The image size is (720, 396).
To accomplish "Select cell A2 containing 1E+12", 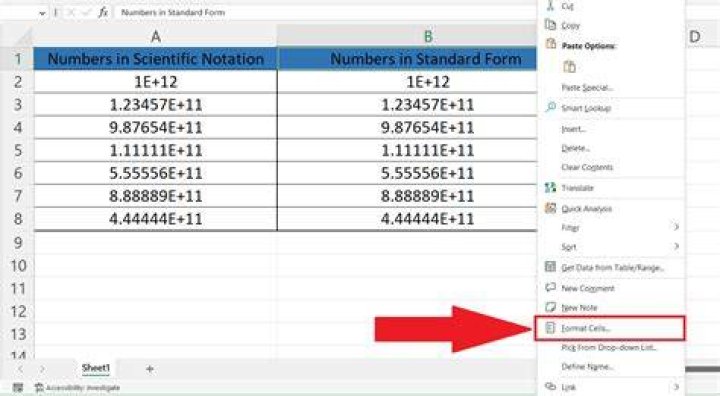I will (x=156, y=82).
